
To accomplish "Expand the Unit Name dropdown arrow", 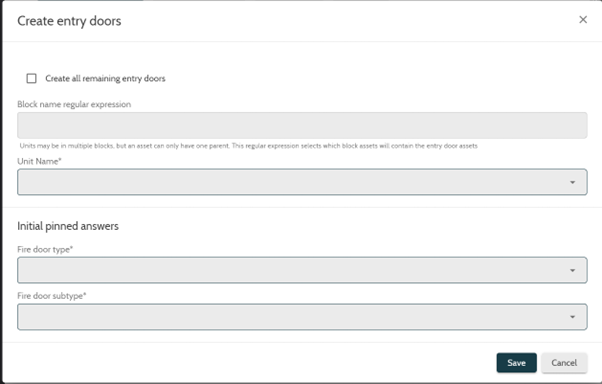I will (x=572, y=182).
